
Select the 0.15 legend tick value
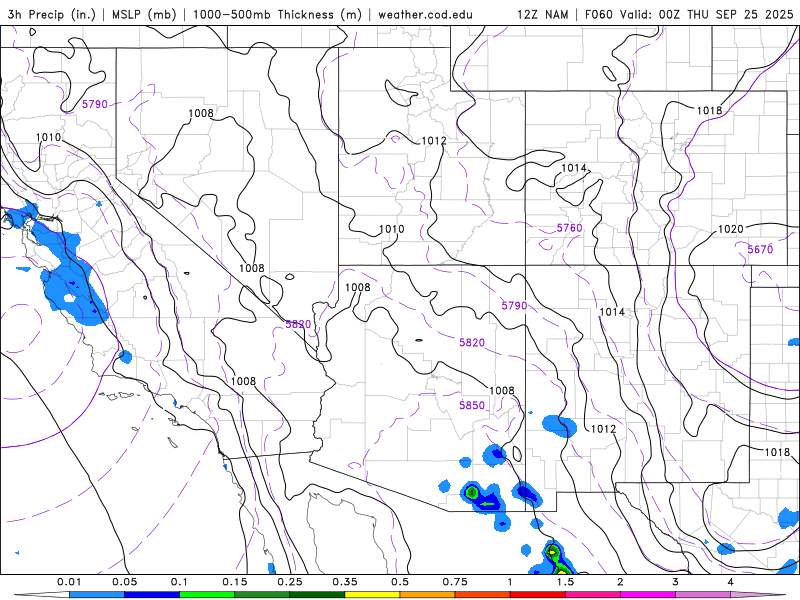pos(235,582)
